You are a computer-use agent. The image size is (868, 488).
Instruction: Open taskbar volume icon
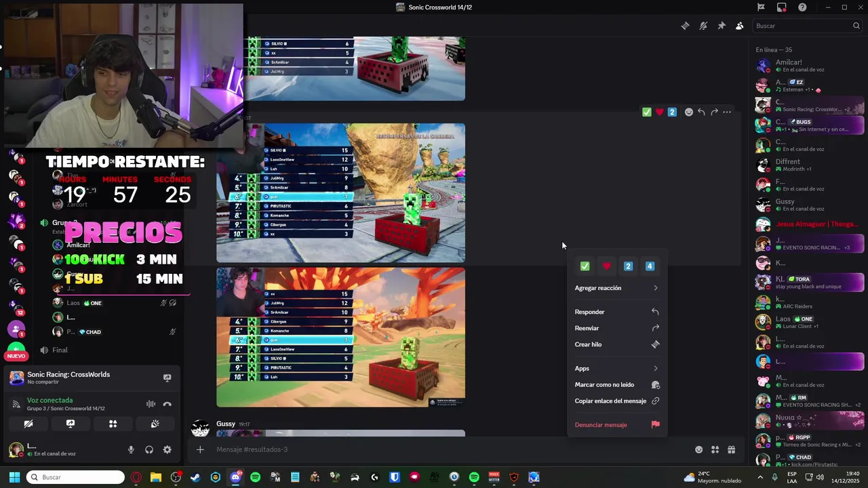point(820,477)
